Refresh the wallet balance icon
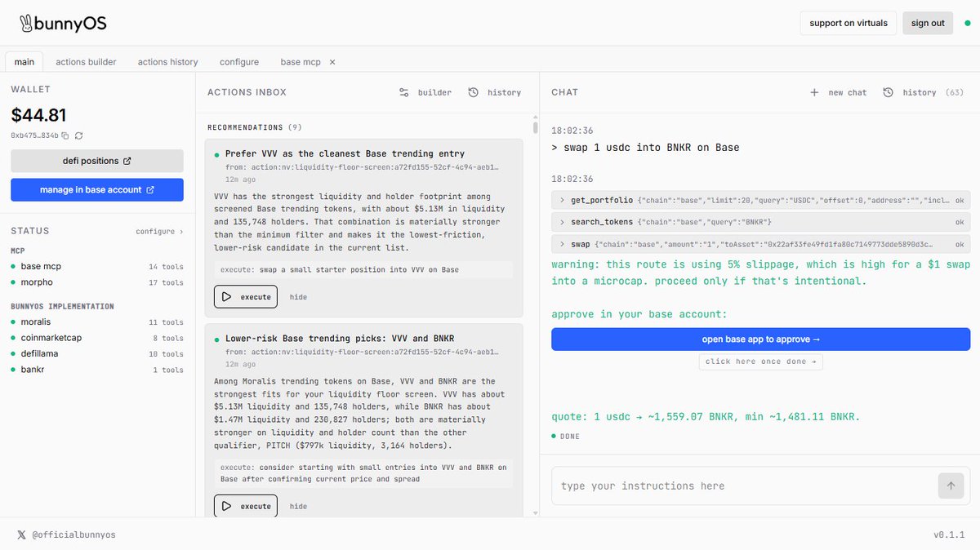The width and height of the screenshot is (980, 550). point(79,135)
